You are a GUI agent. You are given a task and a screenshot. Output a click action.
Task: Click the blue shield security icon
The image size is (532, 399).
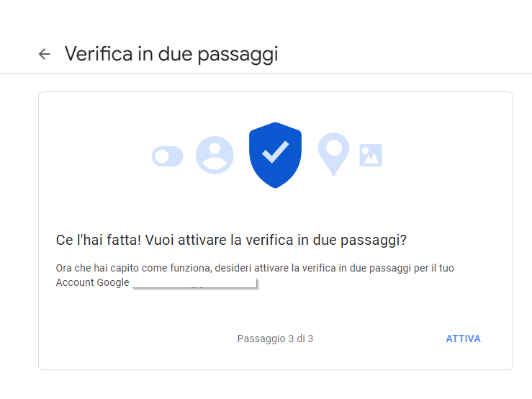tap(275, 155)
